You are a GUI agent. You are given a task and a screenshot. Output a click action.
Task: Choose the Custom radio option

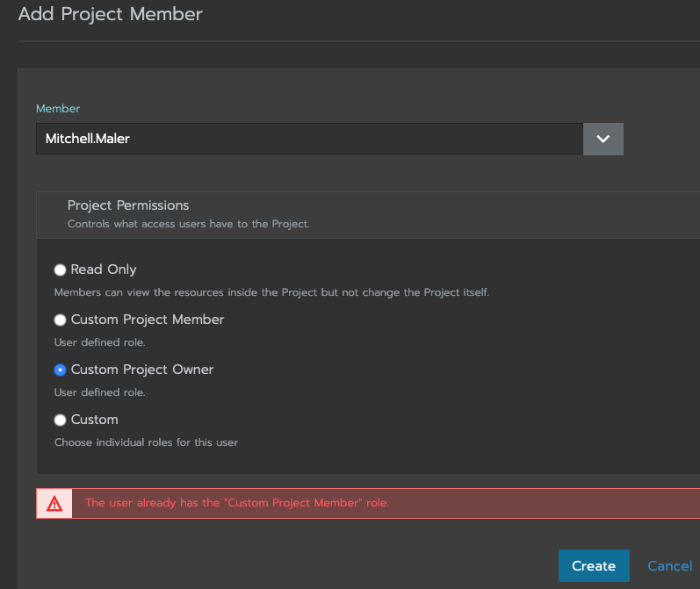click(60, 420)
